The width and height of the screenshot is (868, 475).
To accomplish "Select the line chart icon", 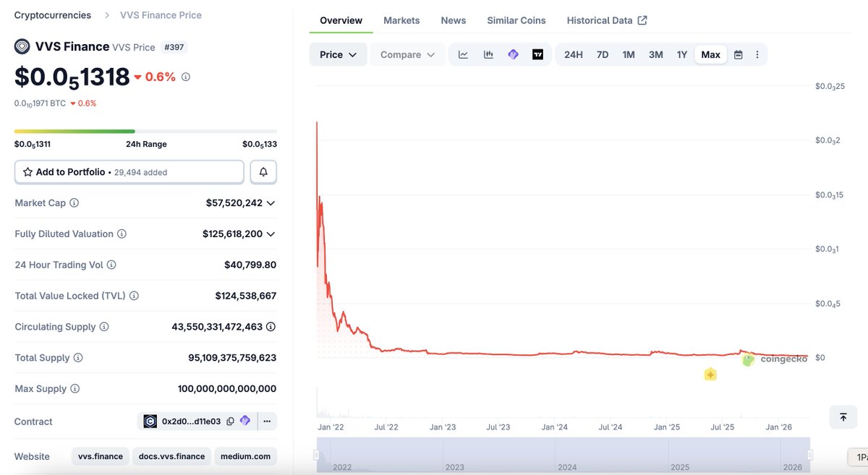I will 463,55.
